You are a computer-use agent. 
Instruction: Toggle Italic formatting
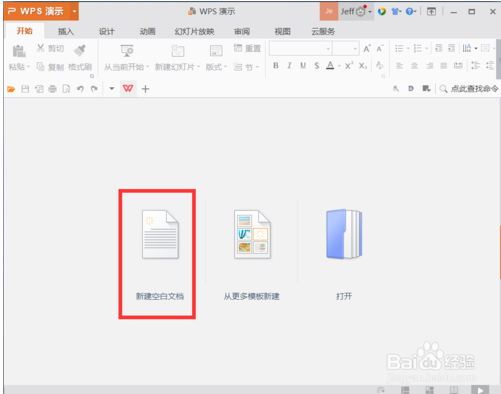(x=289, y=66)
